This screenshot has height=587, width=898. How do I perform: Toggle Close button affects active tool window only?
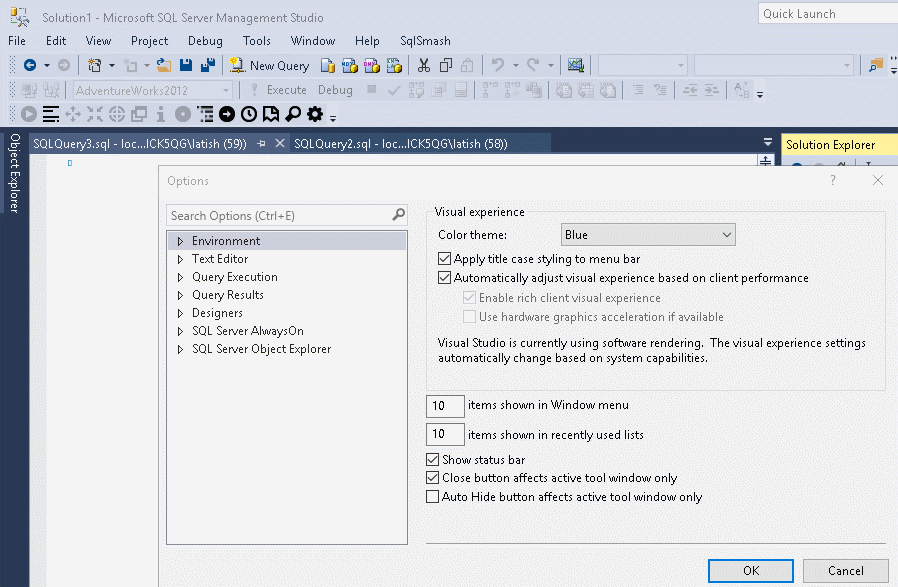[x=432, y=478]
